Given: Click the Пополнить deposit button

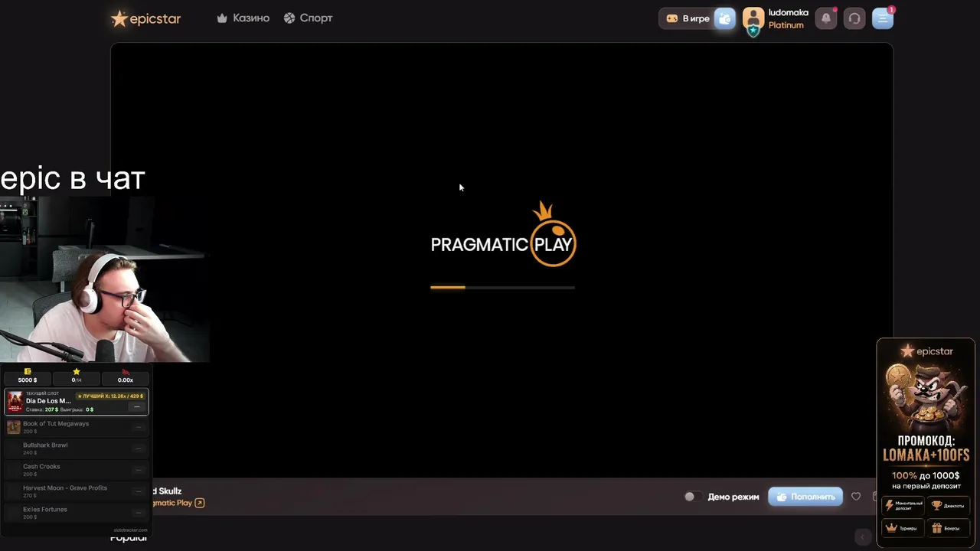Looking at the screenshot, I should (805, 497).
